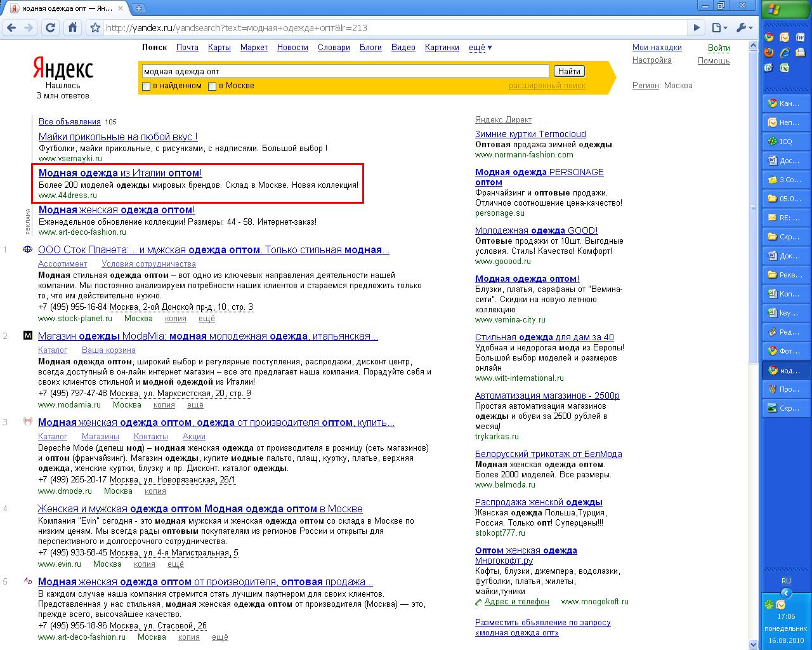Viewport: 812px width, 650px height.
Task: Click ModaMia favicon beside second result
Action: click(27, 335)
